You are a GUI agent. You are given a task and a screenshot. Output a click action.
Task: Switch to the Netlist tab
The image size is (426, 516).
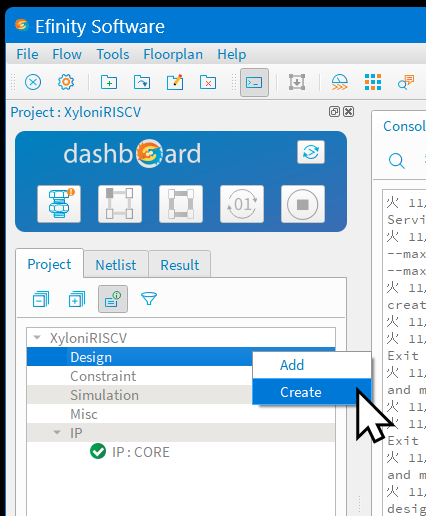116,265
